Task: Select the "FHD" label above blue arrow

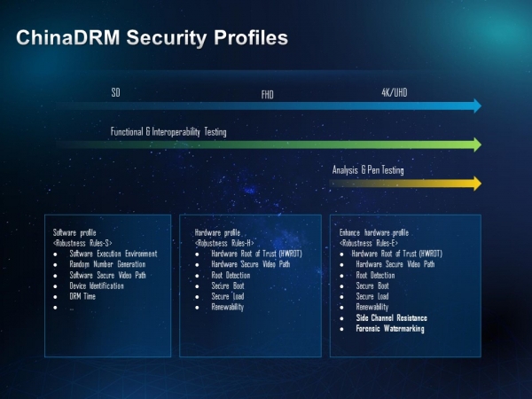Action: [268, 95]
